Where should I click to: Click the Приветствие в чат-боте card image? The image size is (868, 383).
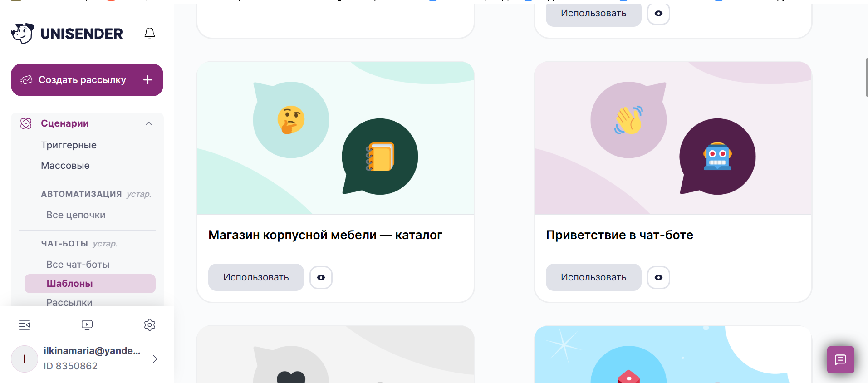coord(673,138)
